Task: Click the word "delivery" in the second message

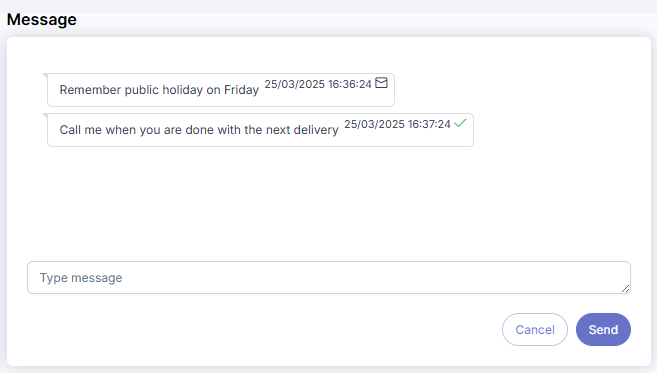Action: (316, 130)
